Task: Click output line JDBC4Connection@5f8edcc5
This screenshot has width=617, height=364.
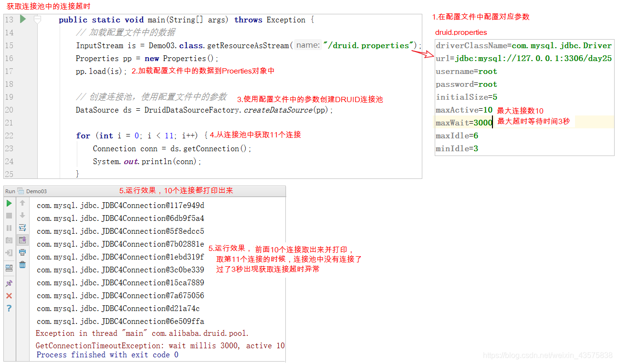Action: point(120,231)
